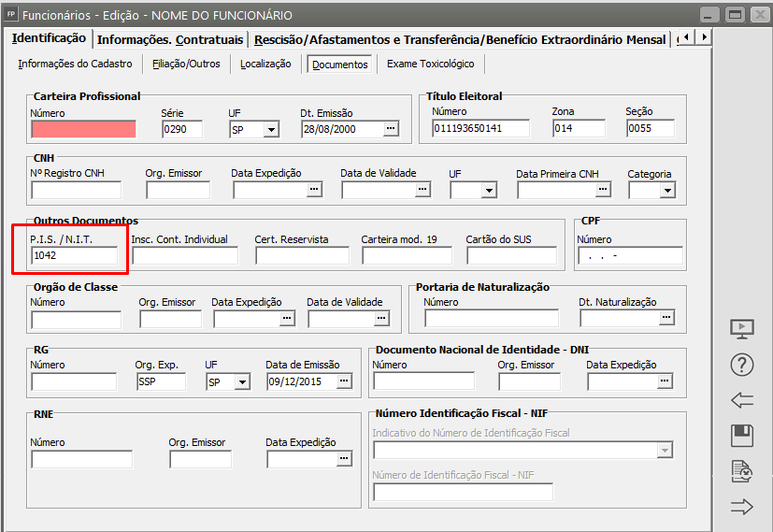Save the record with floppy disk icon
773x532 pixels.
tap(741, 436)
